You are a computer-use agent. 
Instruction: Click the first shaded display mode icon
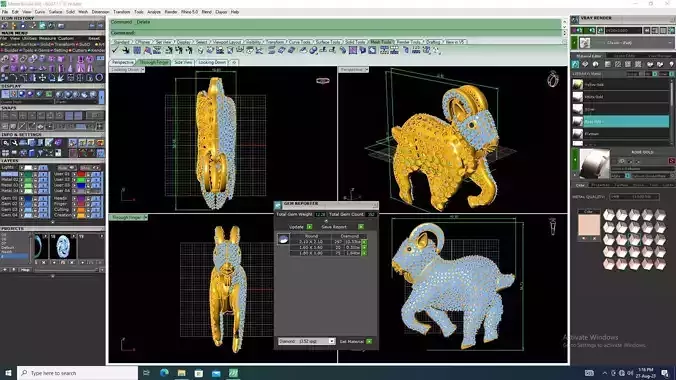click(22, 94)
